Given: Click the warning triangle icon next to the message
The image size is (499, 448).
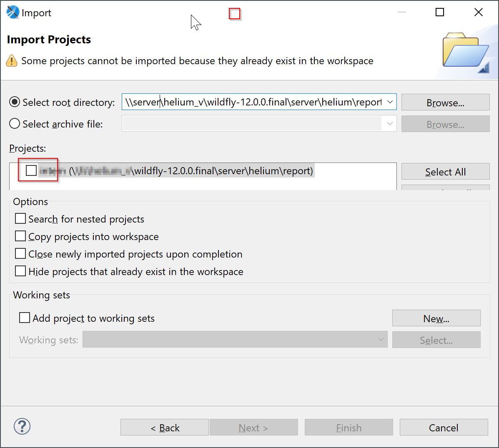Looking at the screenshot, I should click(x=11, y=61).
